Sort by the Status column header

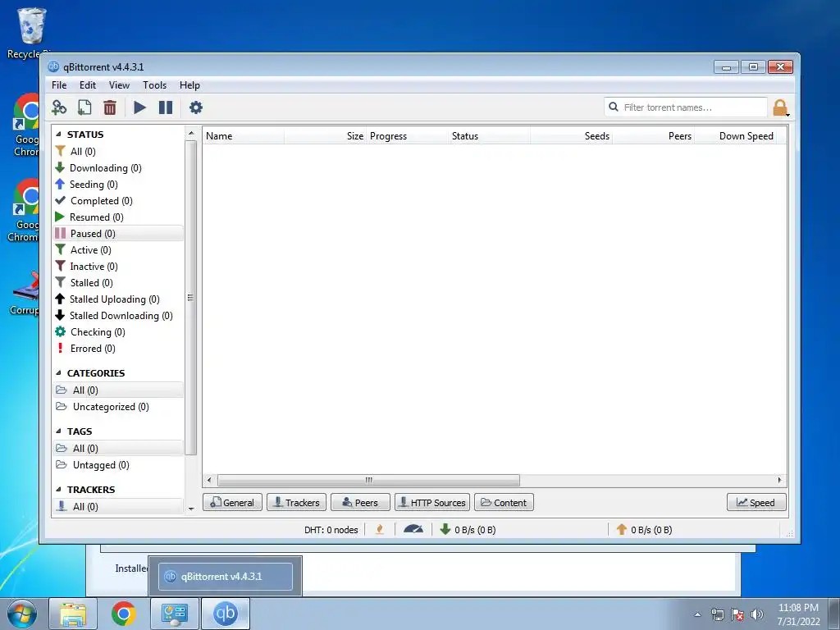[489, 136]
